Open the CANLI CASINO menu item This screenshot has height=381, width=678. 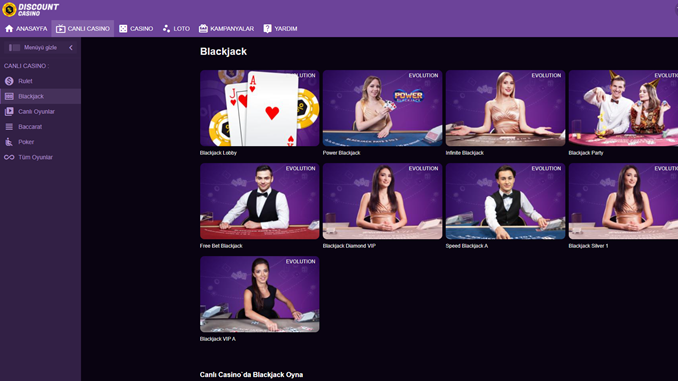click(x=83, y=29)
